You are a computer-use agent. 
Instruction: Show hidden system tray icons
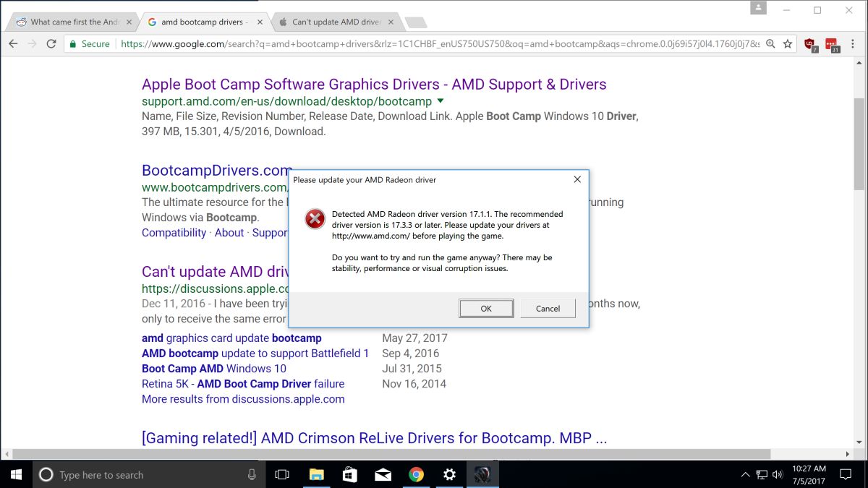click(x=746, y=475)
